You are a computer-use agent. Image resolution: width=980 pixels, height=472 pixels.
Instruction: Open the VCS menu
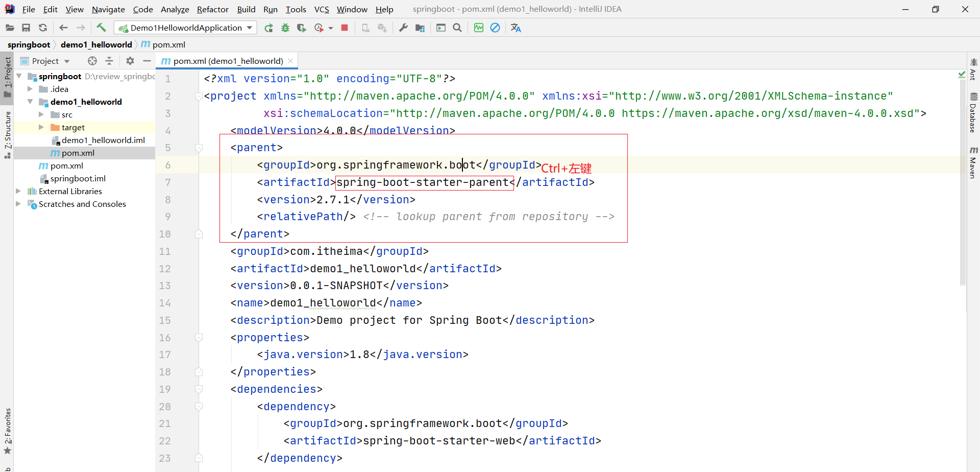pos(321,9)
